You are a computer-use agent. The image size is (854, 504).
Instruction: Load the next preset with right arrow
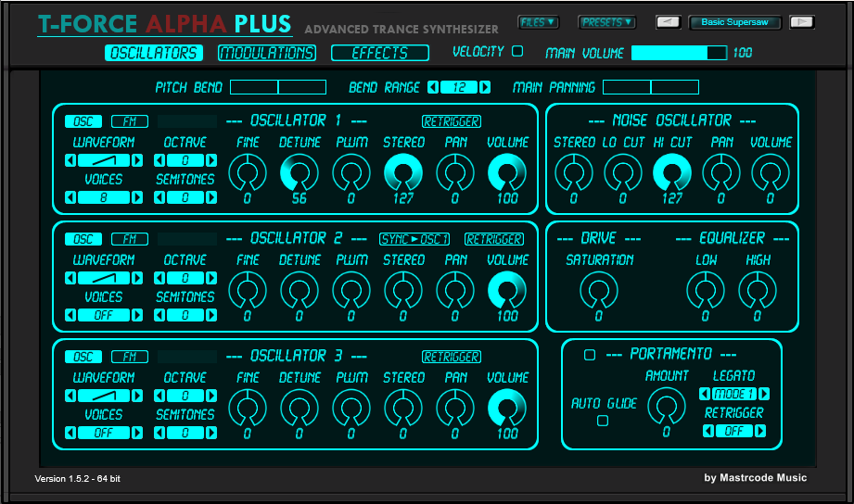pyautogui.click(x=802, y=22)
